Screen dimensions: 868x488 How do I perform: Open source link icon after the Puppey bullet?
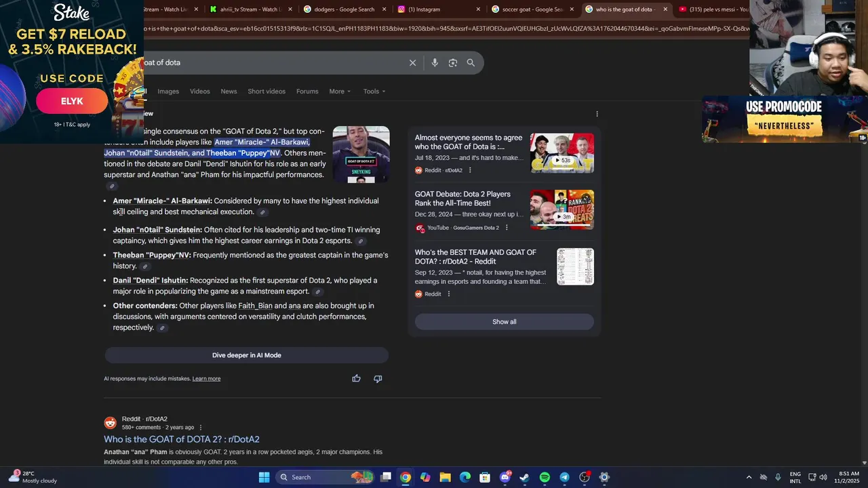click(145, 266)
